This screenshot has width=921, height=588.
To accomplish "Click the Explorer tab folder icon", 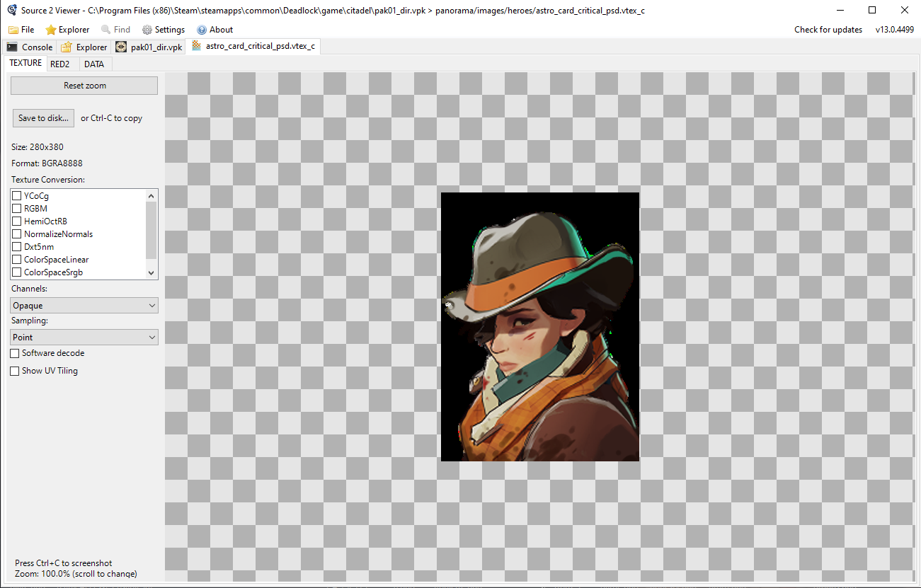I will click(67, 47).
